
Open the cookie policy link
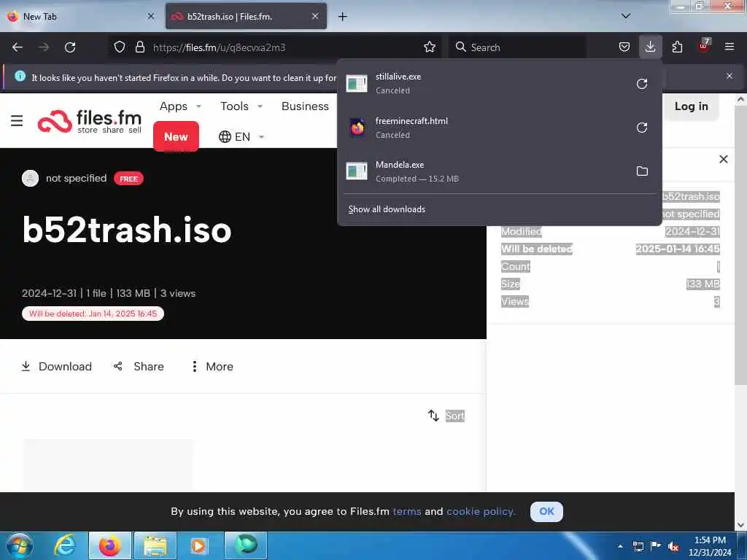[481, 511]
